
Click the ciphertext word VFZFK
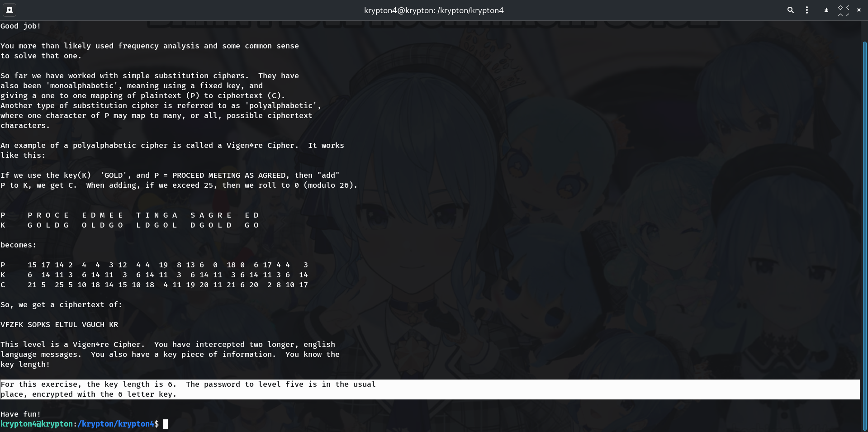tap(12, 325)
